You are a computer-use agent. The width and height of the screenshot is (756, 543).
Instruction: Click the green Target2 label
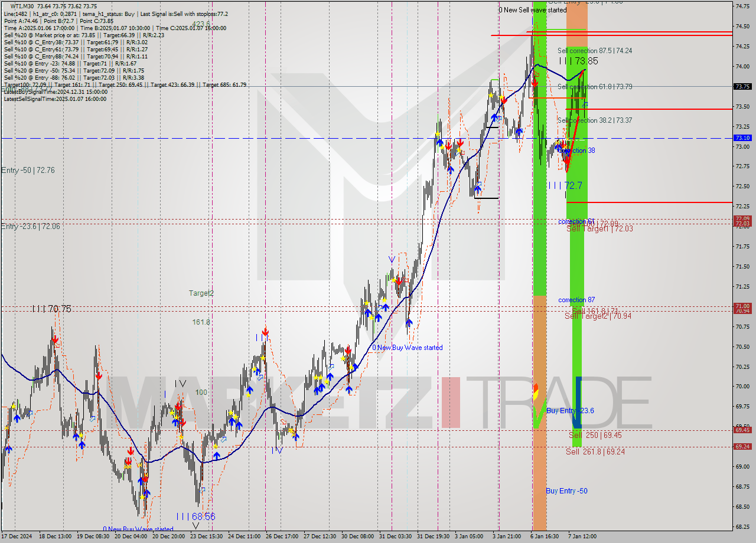(201, 293)
